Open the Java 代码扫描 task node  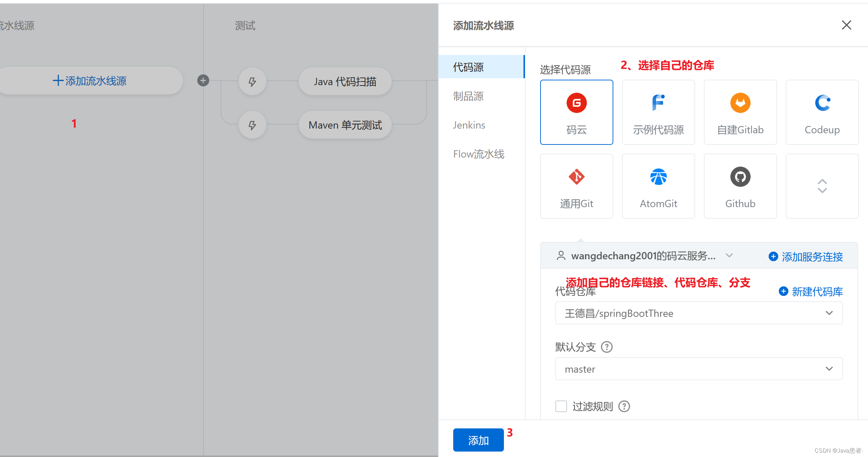pyautogui.click(x=345, y=81)
